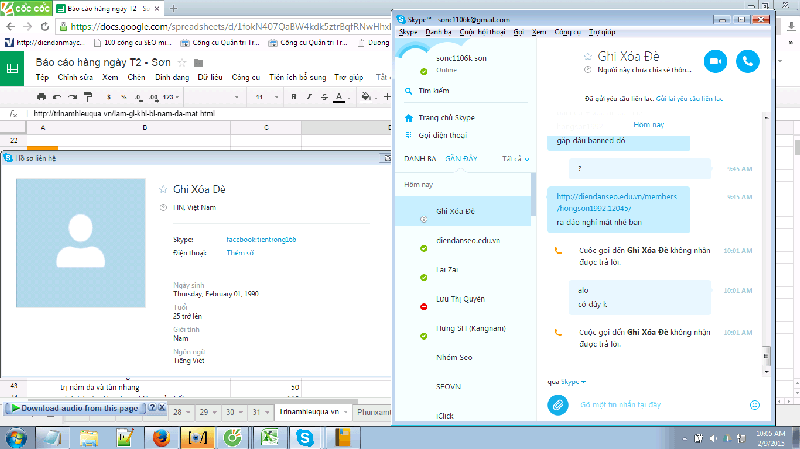Image resolution: width=800 pixels, height=449 pixels.
Task: Select the Lưu Trị Quyền contact
Action: tap(463, 300)
